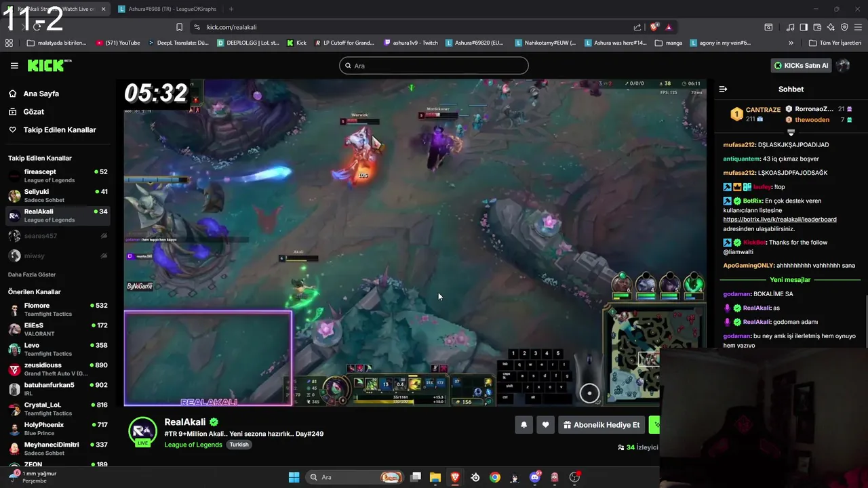The width and height of the screenshot is (868, 488).
Task: Open File Explorer from taskbar
Action: coord(435,477)
